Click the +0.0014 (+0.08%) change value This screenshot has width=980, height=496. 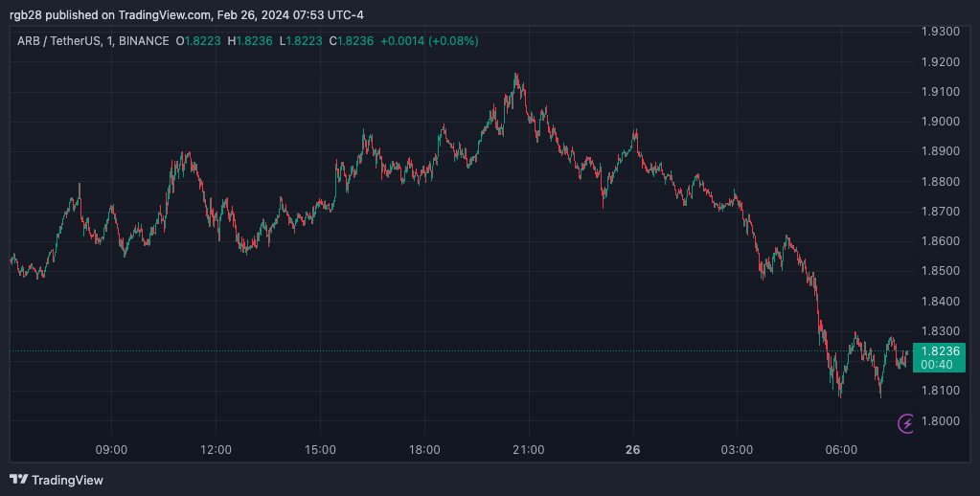(x=429, y=41)
